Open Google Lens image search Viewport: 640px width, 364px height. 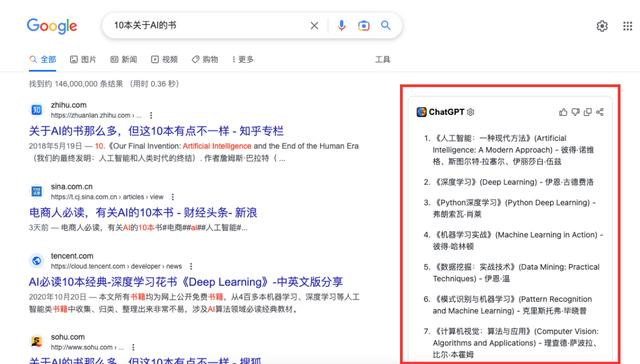[364, 26]
